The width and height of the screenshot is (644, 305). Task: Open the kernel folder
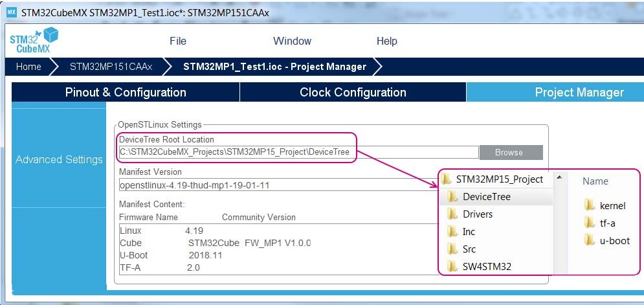(x=612, y=205)
